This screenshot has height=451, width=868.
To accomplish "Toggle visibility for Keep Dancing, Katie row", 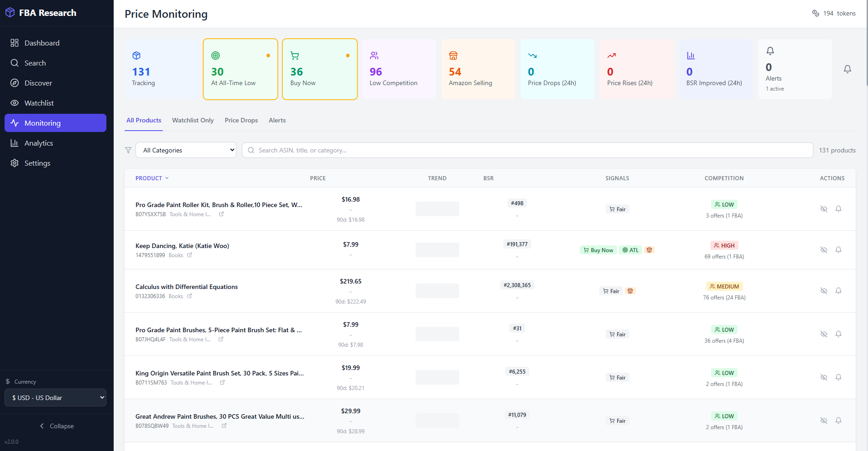I will [823, 250].
